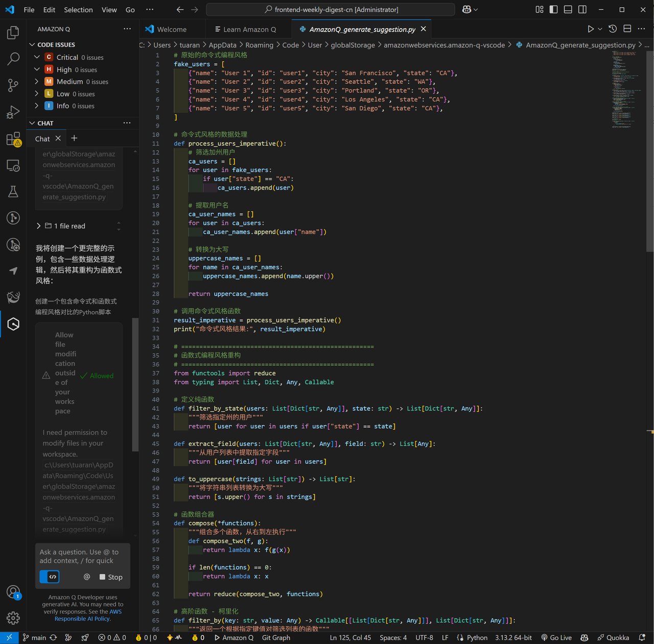The image size is (654, 644).
Task: Click Synchronize Changes icon in status bar
Action: tap(53, 637)
